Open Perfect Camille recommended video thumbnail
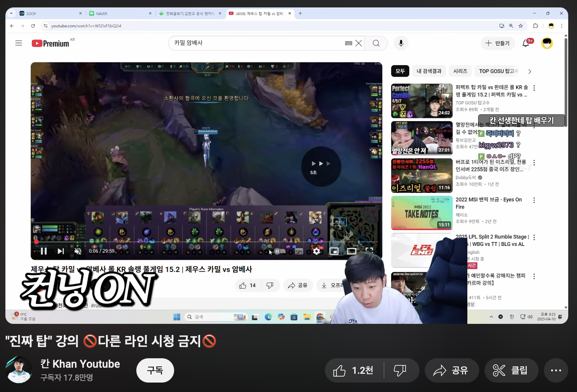The image size is (577, 392). click(422, 101)
